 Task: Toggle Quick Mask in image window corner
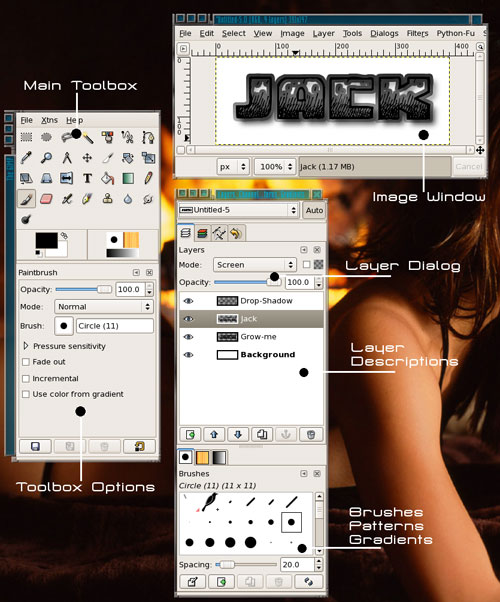coord(180,150)
